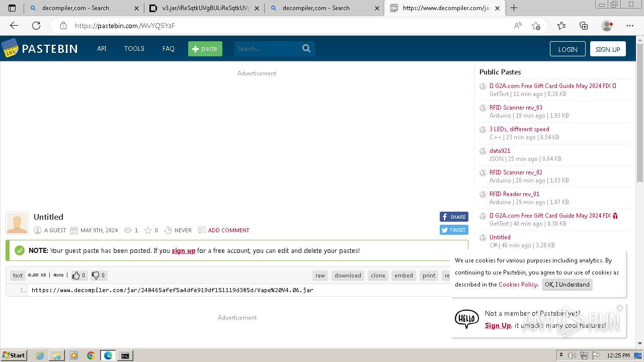Switch to first decompiler.com Search tab

[84, 8]
